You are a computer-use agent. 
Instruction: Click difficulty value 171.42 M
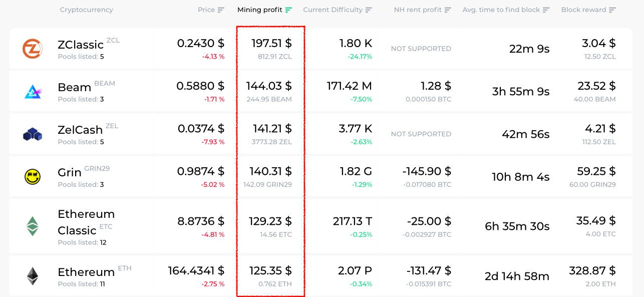coord(350,86)
